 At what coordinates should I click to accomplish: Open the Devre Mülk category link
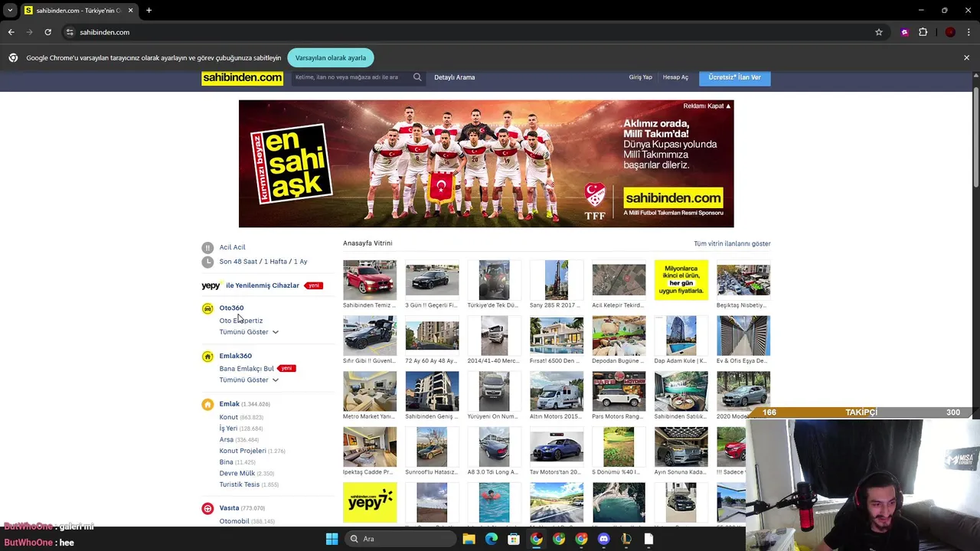click(237, 474)
